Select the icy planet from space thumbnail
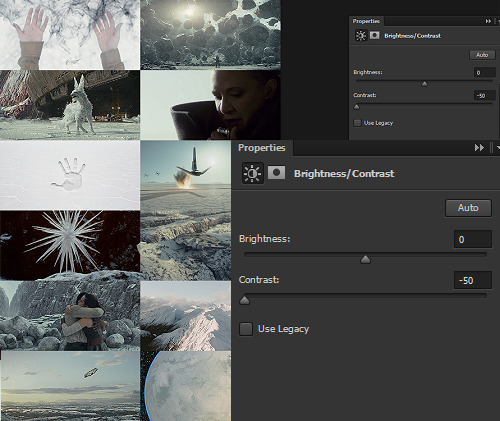Image resolution: width=500 pixels, height=421 pixels. coord(186,386)
